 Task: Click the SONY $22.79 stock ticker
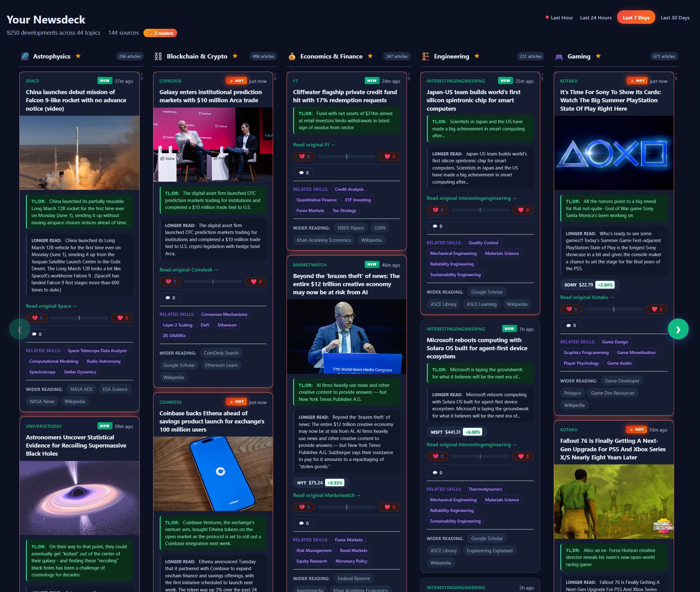589,285
